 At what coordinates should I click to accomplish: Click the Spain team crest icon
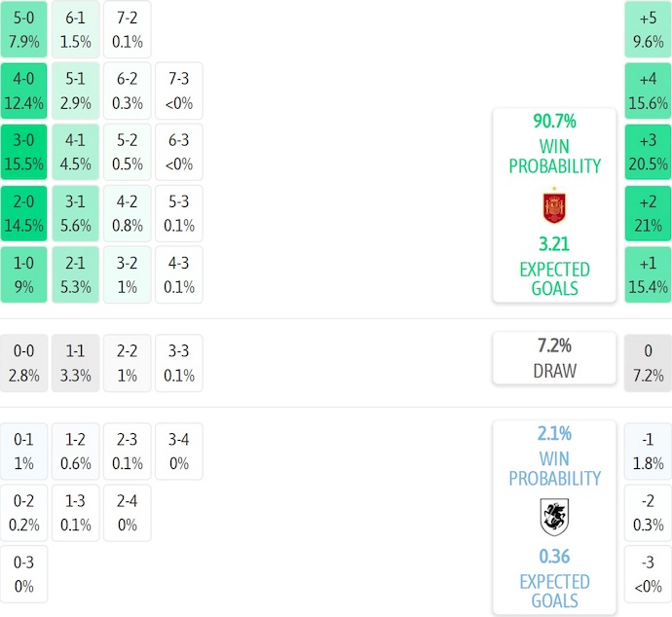point(554,206)
